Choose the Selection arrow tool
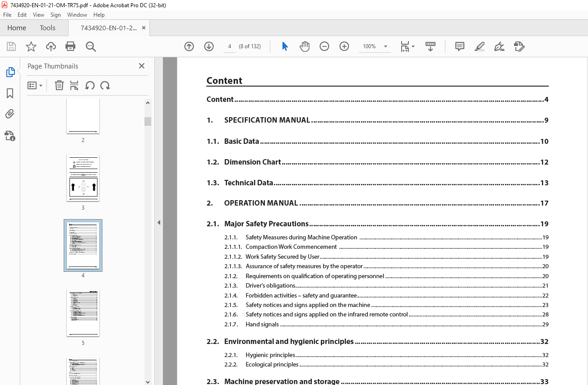Image resolution: width=588 pixels, height=385 pixels. [285, 46]
